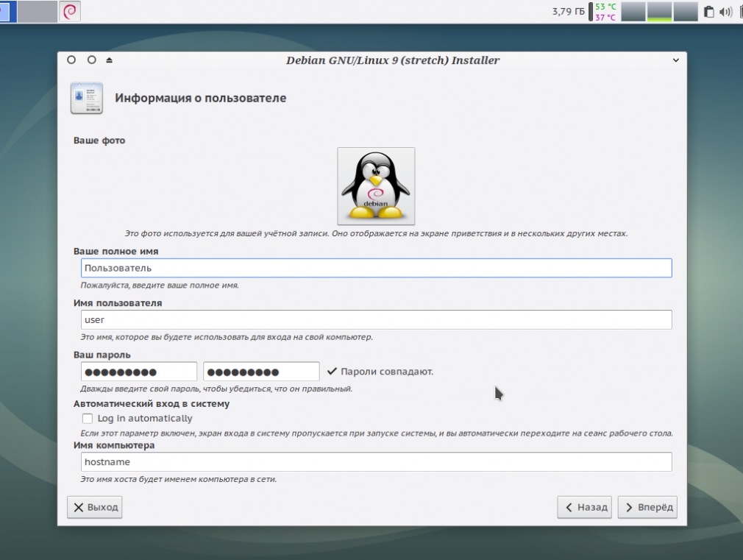743x560 pixels.
Task: Change the Debian penguin user photo
Action: [x=376, y=186]
